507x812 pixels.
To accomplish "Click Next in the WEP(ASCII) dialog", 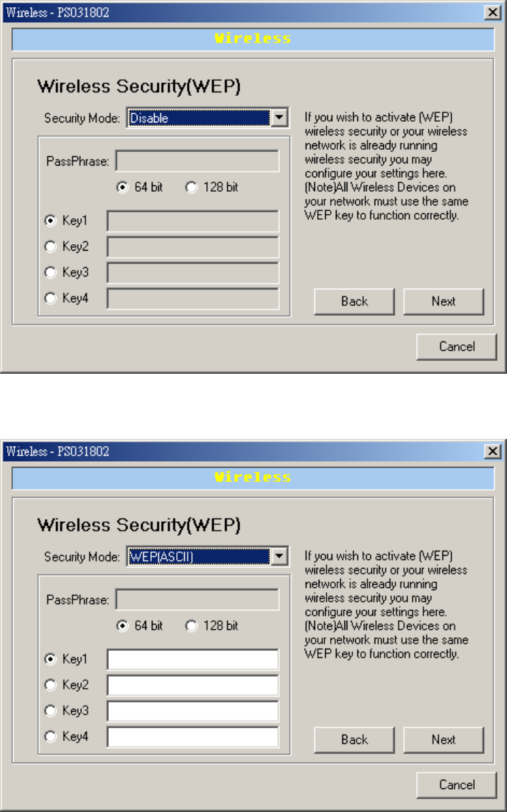I will (443, 740).
